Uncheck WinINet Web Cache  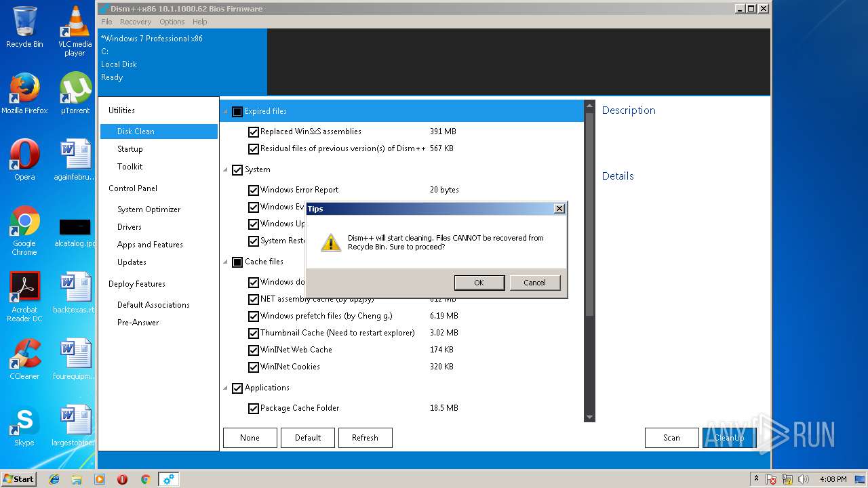point(254,350)
